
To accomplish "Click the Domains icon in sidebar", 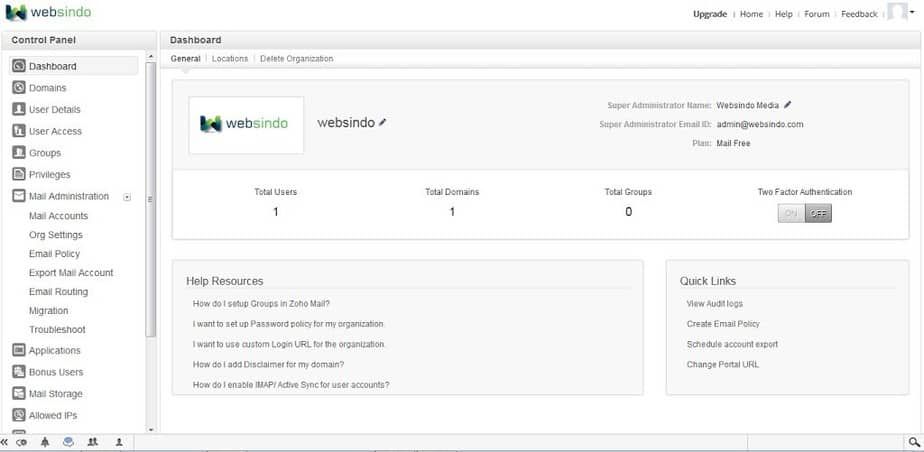I will coord(19,88).
